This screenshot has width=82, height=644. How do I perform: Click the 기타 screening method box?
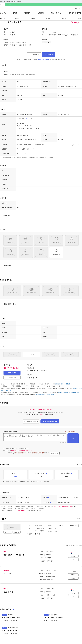pyautogui.click(x=70, y=354)
